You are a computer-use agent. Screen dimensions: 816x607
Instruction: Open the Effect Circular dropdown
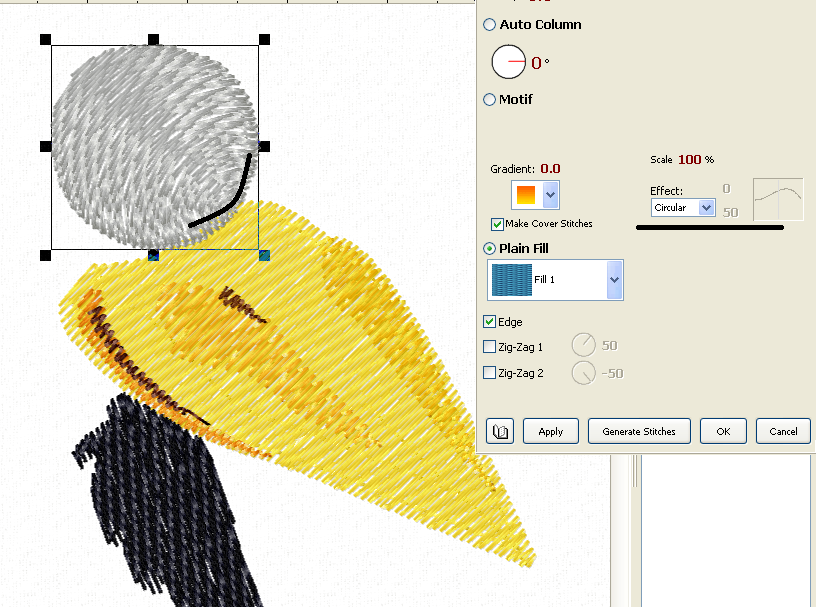(x=707, y=208)
